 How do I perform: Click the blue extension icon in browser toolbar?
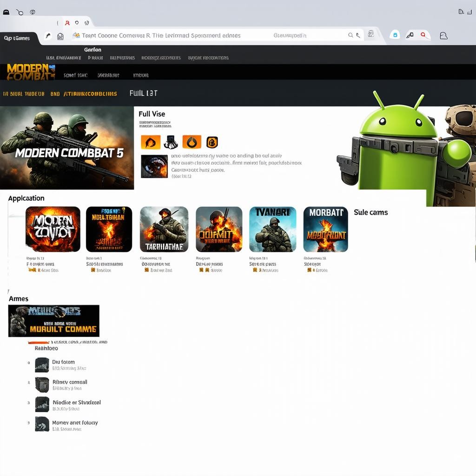click(x=395, y=35)
